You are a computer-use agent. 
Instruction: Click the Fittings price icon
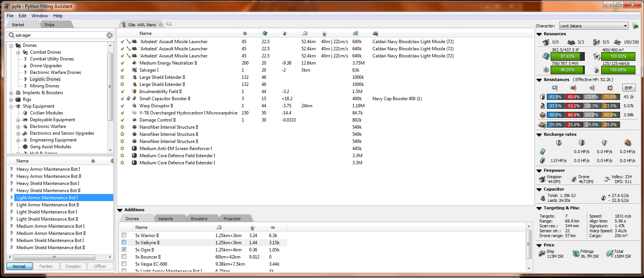[x=576, y=254]
